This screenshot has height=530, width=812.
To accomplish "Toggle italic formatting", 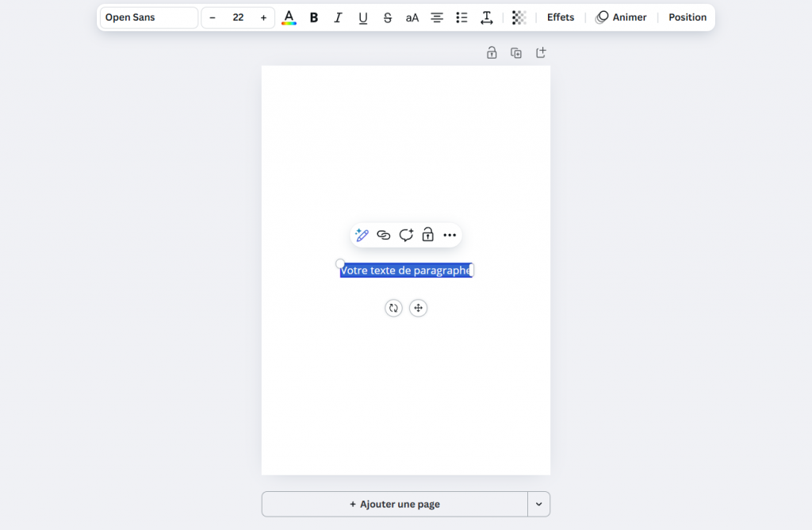I will [339, 17].
